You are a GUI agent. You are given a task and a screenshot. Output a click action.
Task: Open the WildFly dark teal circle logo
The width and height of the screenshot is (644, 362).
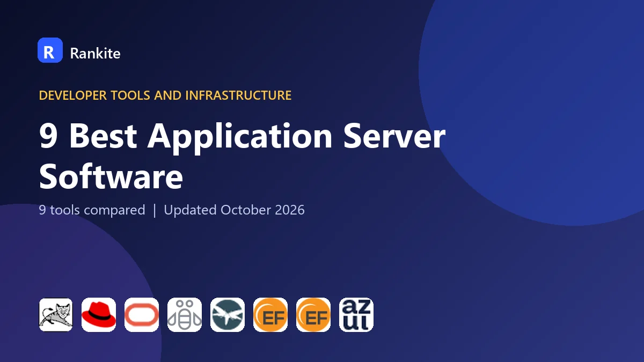tap(228, 315)
